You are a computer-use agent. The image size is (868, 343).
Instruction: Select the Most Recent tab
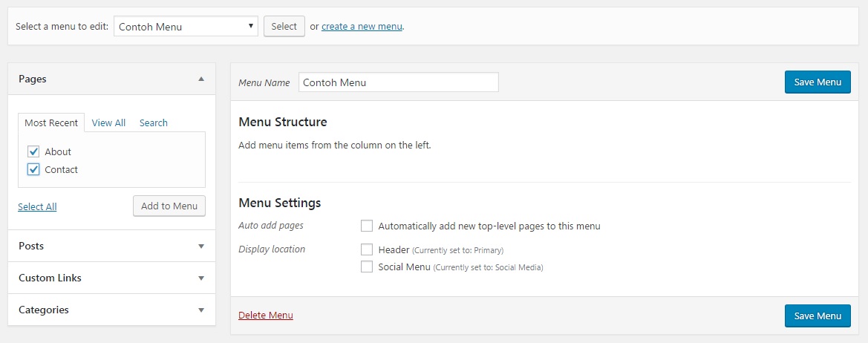(x=51, y=122)
